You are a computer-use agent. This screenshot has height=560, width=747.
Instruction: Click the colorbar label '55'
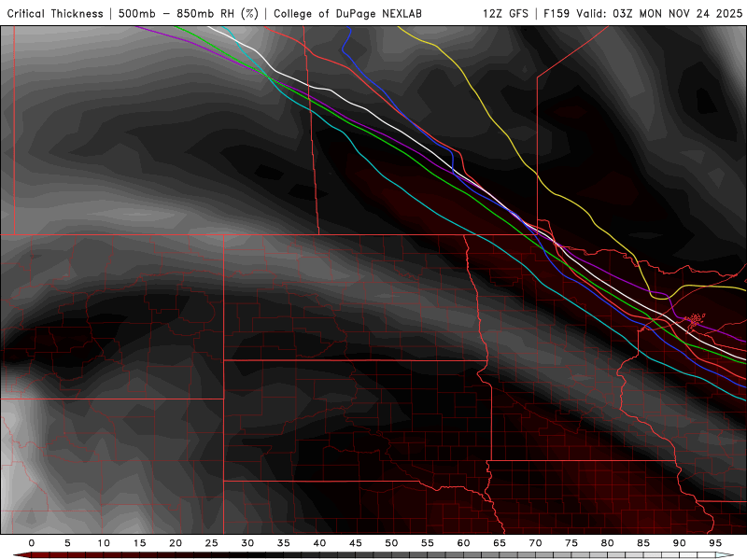[428, 543]
